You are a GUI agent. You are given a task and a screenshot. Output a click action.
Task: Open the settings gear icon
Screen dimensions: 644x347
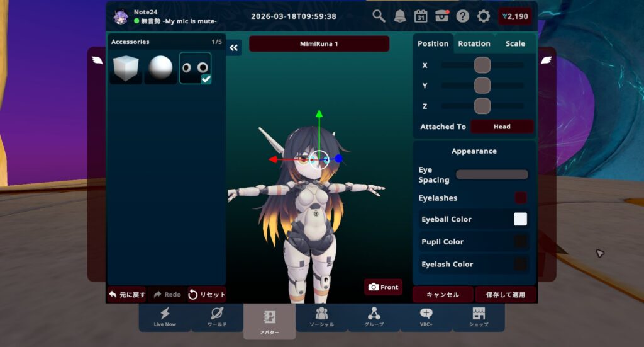point(484,16)
